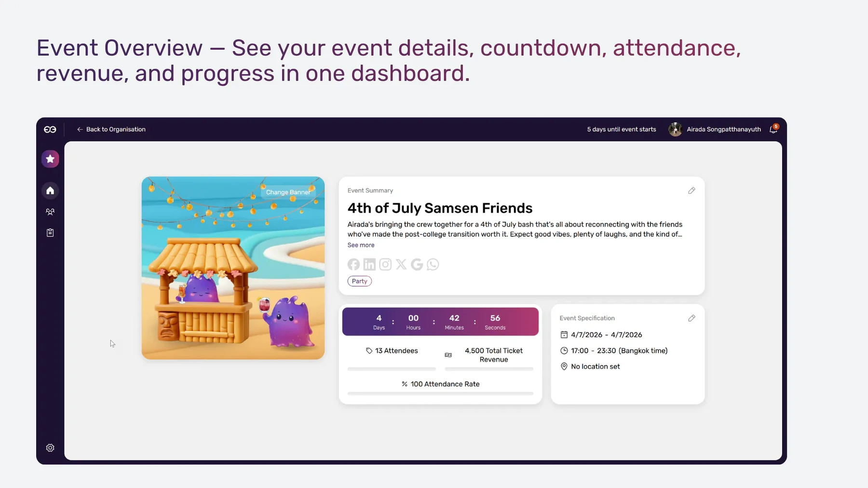Select the Party tag chip
The width and height of the screenshot is (868, 488).
pyautogui.click(x=359, y=281)
